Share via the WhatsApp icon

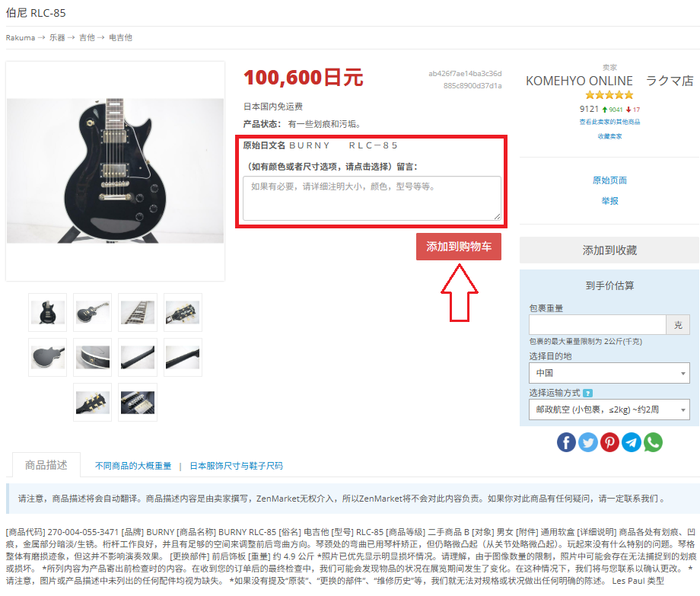pyautogui.click(x=653, y=442)
